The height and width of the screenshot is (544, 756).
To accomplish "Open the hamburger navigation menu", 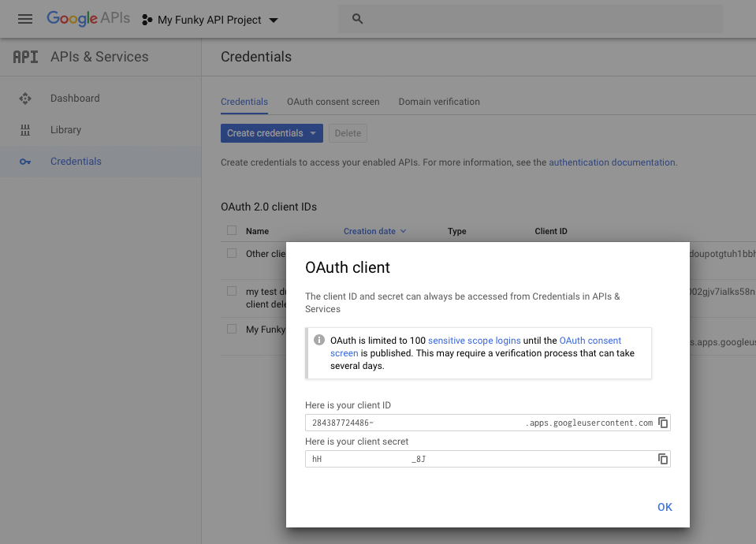I will coord(25,19).
